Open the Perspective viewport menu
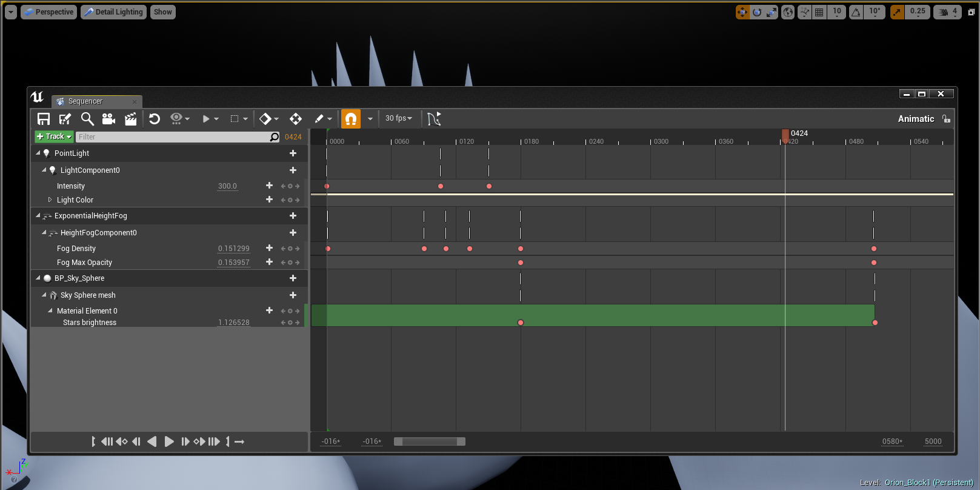980x490 pixels. coord(49,12)
